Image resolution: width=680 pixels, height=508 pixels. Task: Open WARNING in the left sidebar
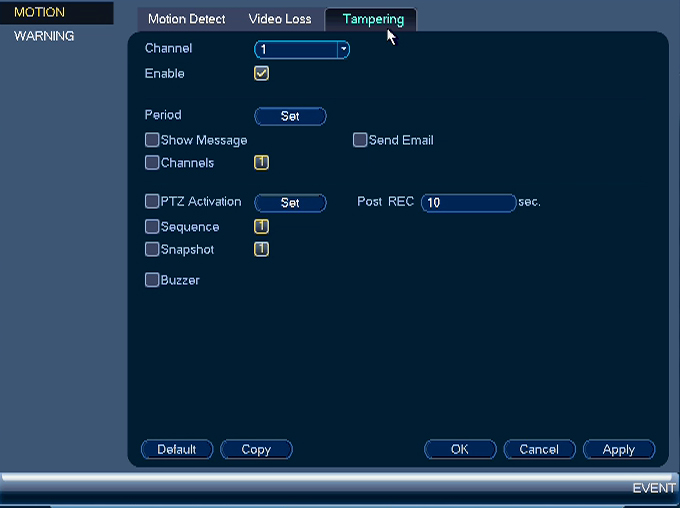44,36
